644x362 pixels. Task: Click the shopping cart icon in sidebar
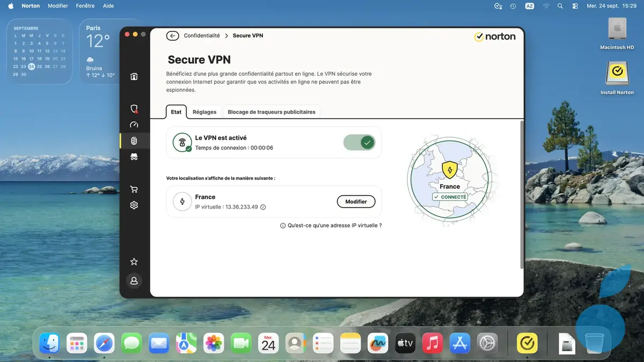point(134,189)
